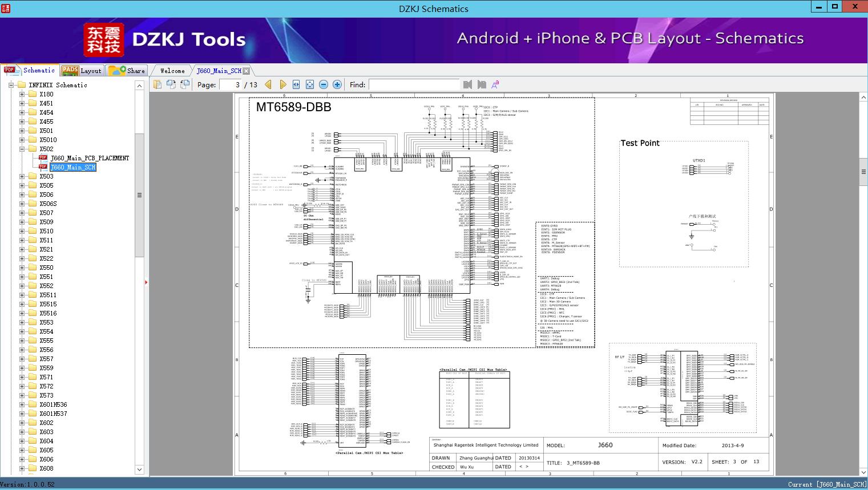Click the fit width icon
This screenshot has width=868, height=490.
pos(296,84)
